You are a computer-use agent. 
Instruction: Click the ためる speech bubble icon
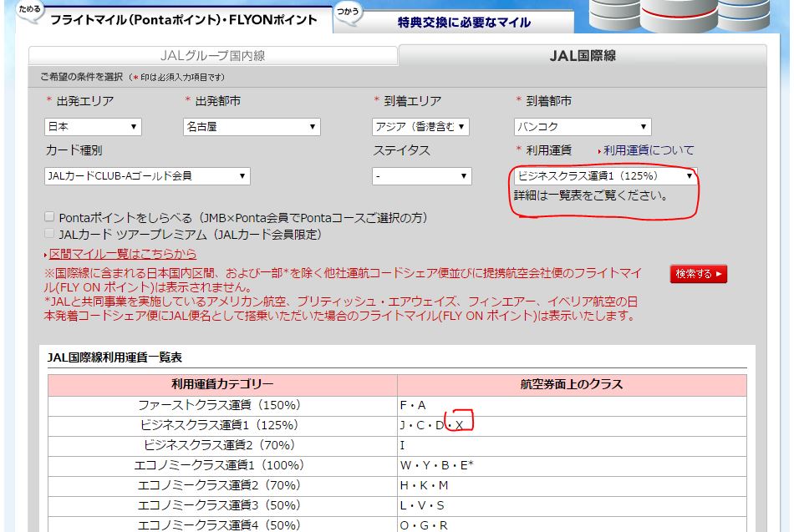30,11
